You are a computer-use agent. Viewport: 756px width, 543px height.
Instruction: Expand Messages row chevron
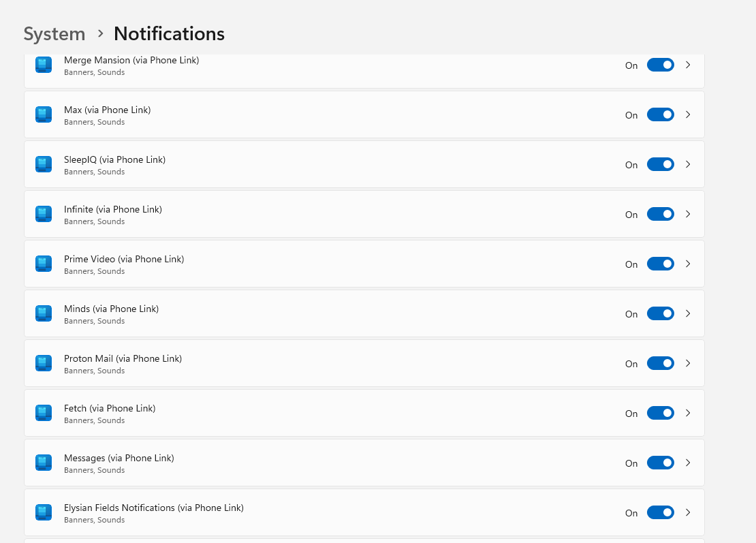[x=688, y=462]
